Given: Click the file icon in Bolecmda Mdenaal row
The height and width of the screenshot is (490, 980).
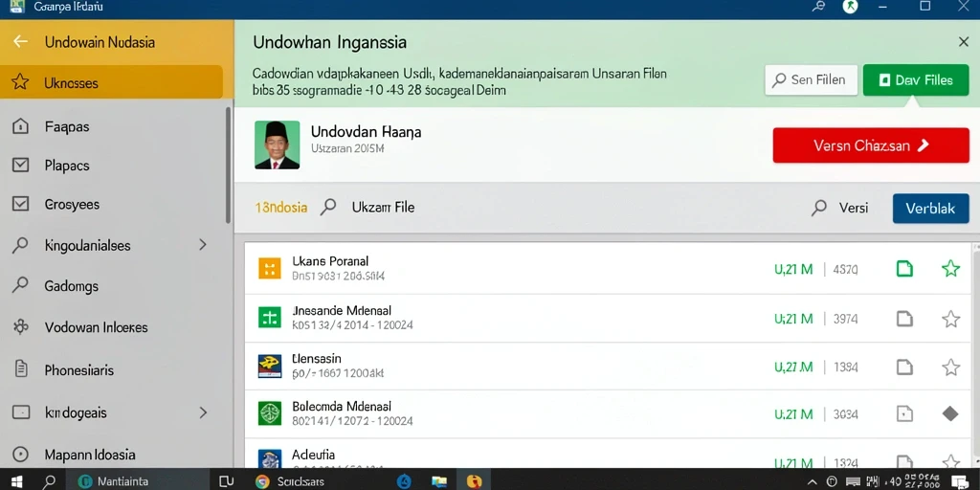Looking at the screenshot, I should [x=904, y=413].
